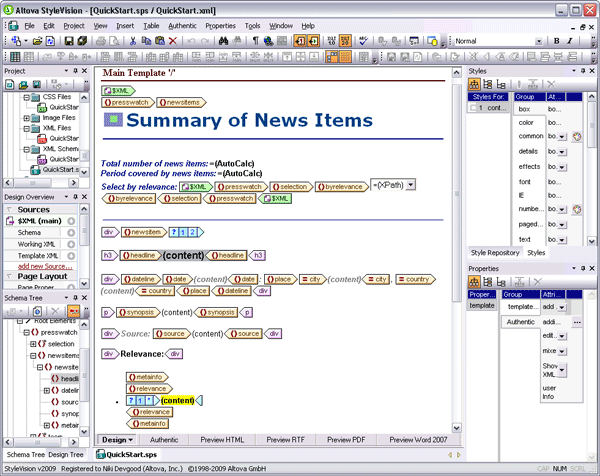Collapse the Sources section

[10, 209]
